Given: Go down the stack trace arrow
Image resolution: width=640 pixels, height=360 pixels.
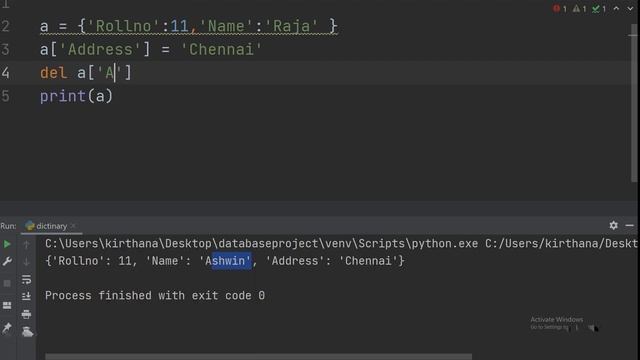Looking at the screenshot, I should coord(27,262).
